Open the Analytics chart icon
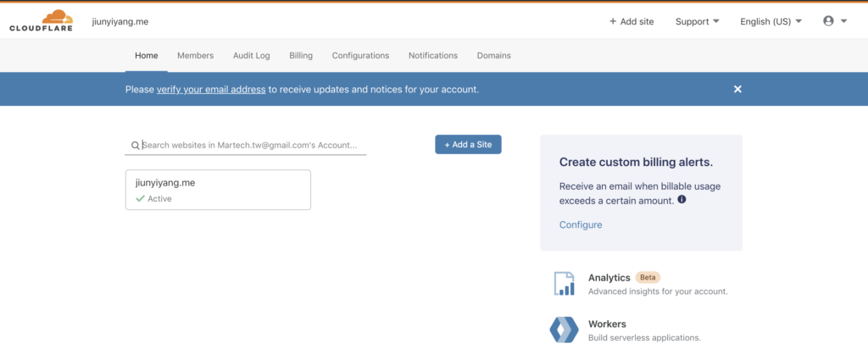The height and width of the screenshot is (349, 868). 564,284
